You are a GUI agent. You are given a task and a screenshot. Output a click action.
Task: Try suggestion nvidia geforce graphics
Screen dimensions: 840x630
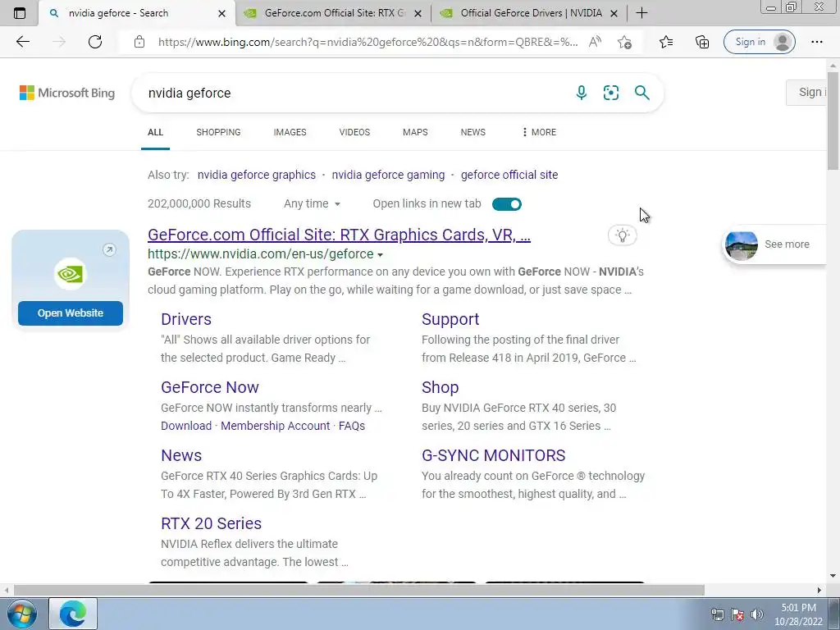point(257,175)
